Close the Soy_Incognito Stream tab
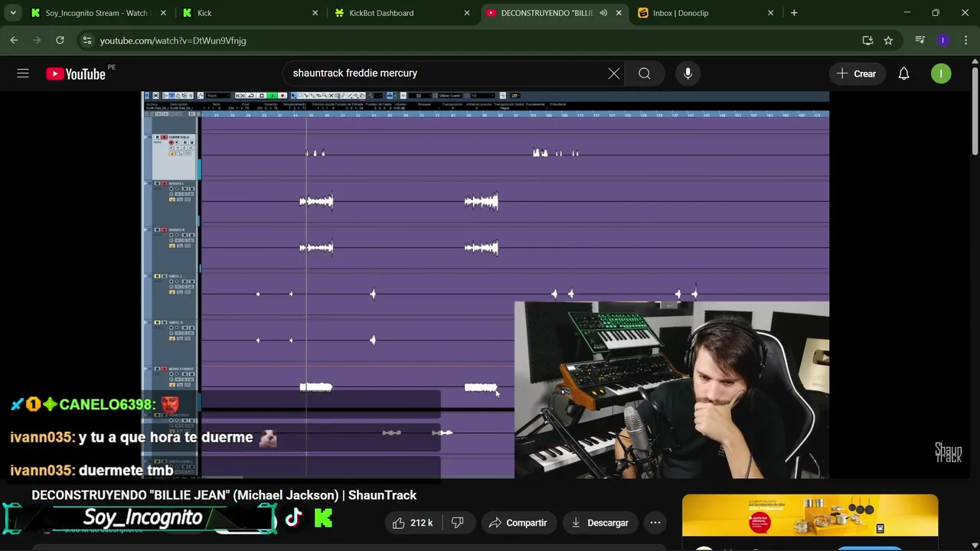This screenshot has height=551, width=980. pos(163,13)
